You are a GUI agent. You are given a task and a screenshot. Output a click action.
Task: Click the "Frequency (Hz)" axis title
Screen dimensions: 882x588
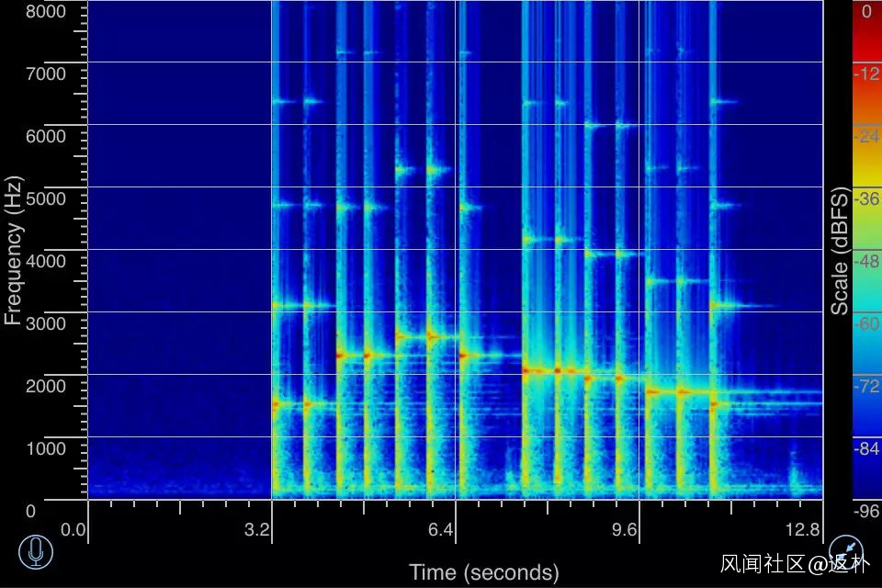coord(13,251)
